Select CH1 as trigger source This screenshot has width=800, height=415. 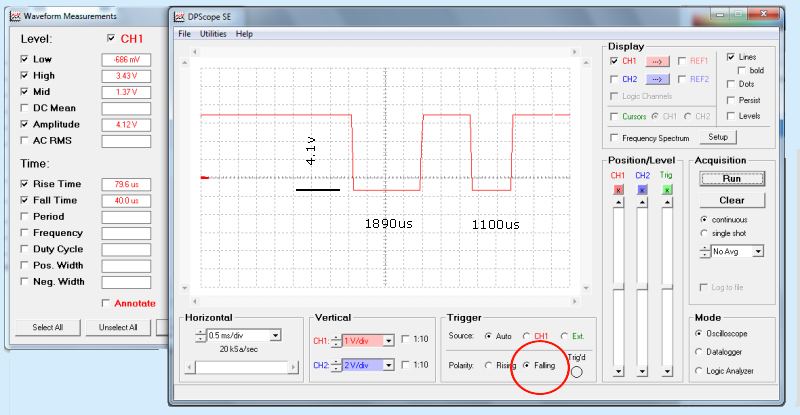pyautogui.click(x=526, y=336)
